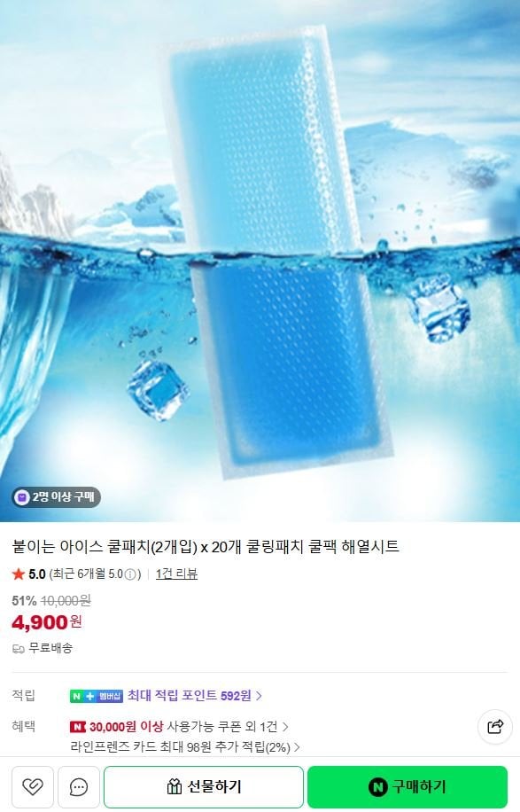Viewport: 520px width, 812px height.
Task: Click the share icon button
Action: pyautogui.click(x=494, y=727)
